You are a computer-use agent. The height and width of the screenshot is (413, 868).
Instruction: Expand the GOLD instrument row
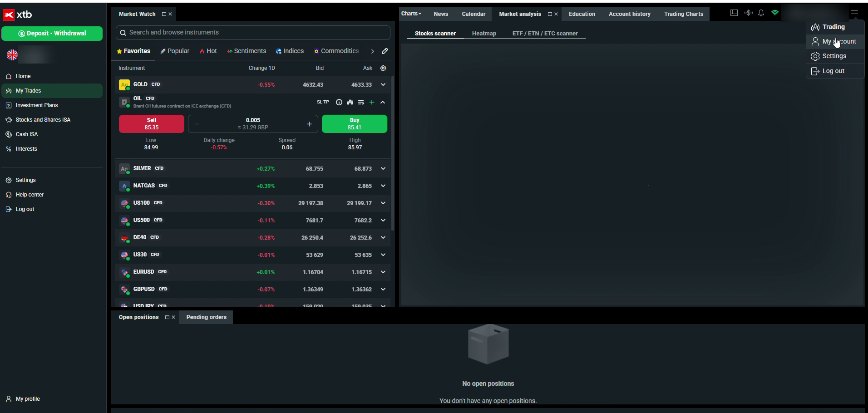click(x=383, y=85)
